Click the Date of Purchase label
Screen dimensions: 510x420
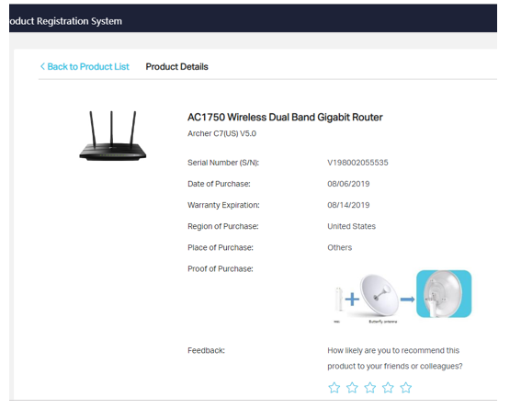[x=219, y=184]
